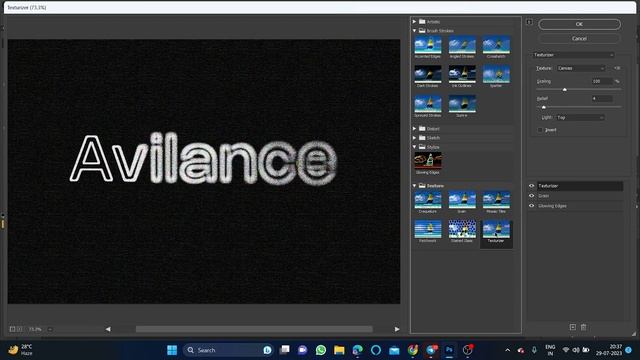Click the preview scroll left arrow
Image resolution: width=640 pixels, height=360 pixels.
[108, 329]
